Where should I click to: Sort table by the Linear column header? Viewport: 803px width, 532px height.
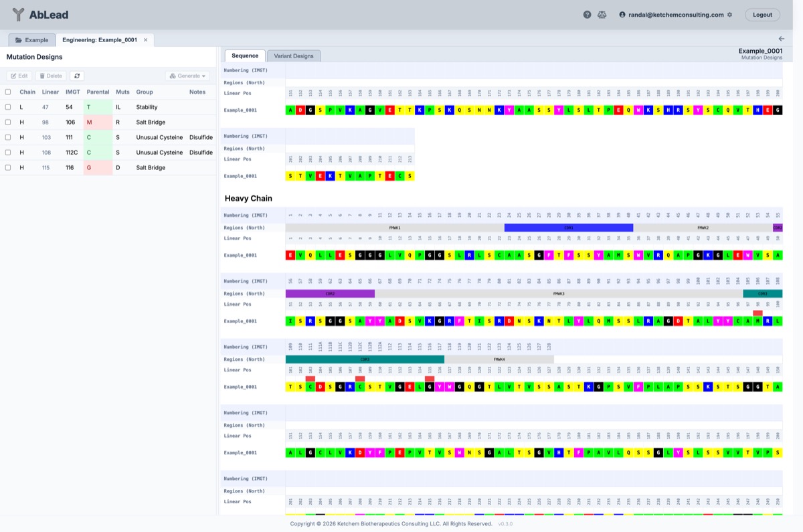tap(50, 92)
